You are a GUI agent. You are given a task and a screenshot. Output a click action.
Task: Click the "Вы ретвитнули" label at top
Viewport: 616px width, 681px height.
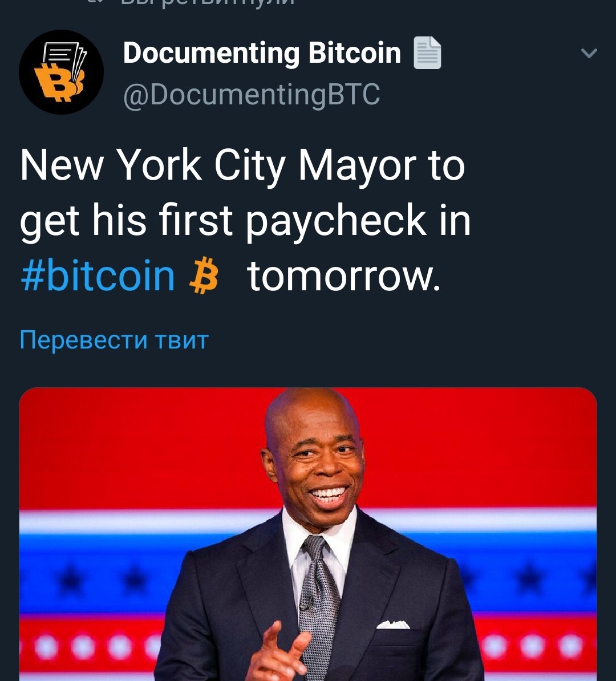coord(208,2)
